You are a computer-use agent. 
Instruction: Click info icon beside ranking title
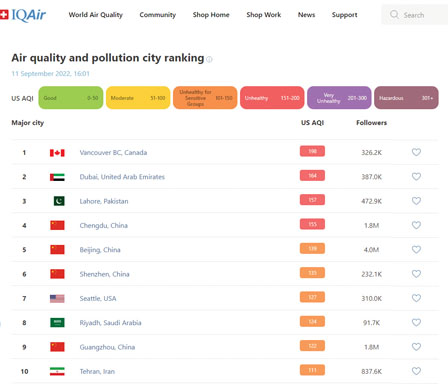(209, 59)
